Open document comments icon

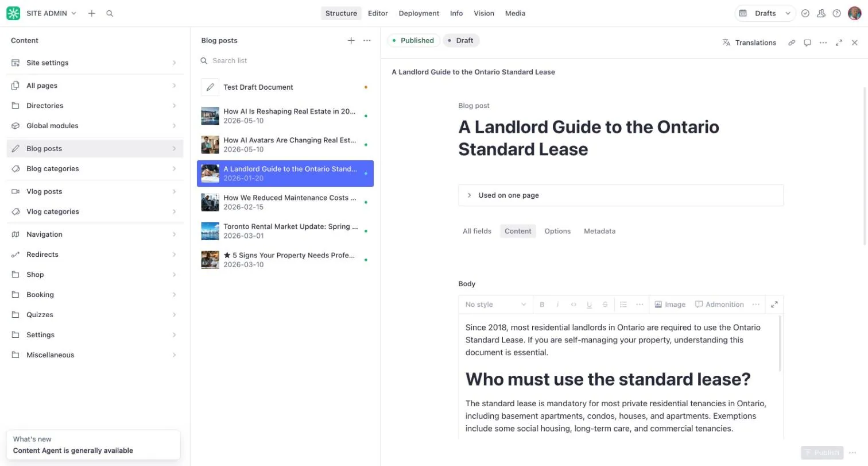point(807,43)
